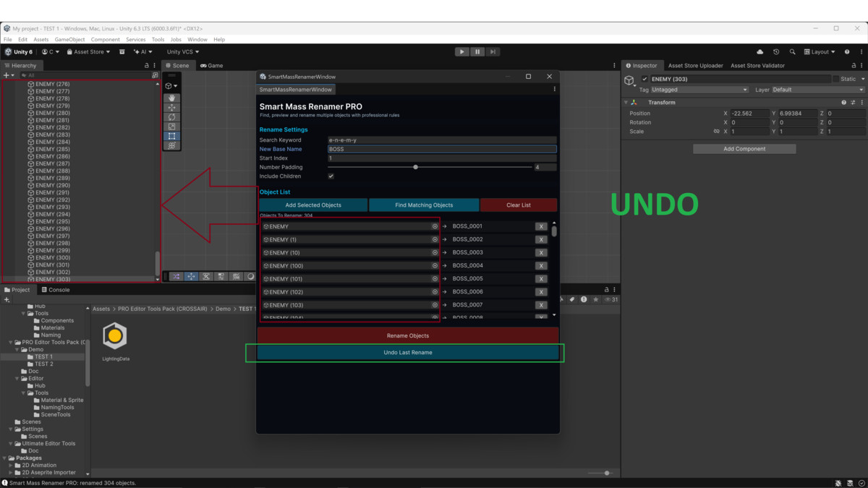Open the Package Manager box icon
The width and height of the screenshot is (868, 488).
122,52
